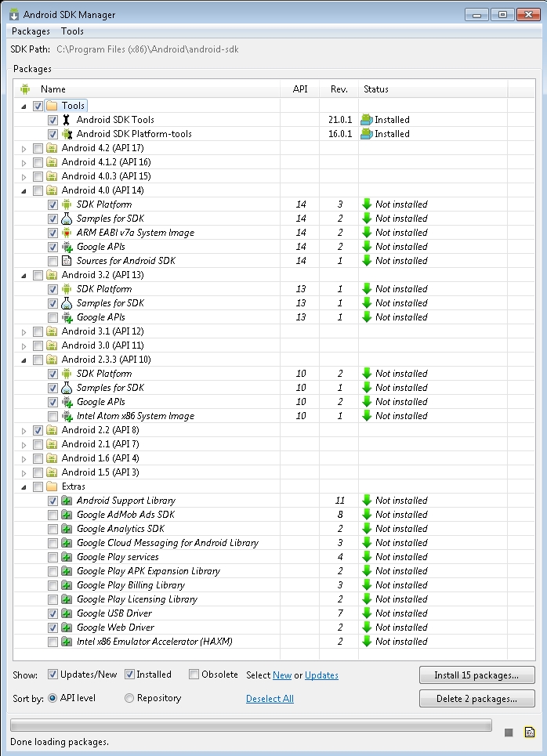Click the Tools folder icon

click(x=52, y=106)
